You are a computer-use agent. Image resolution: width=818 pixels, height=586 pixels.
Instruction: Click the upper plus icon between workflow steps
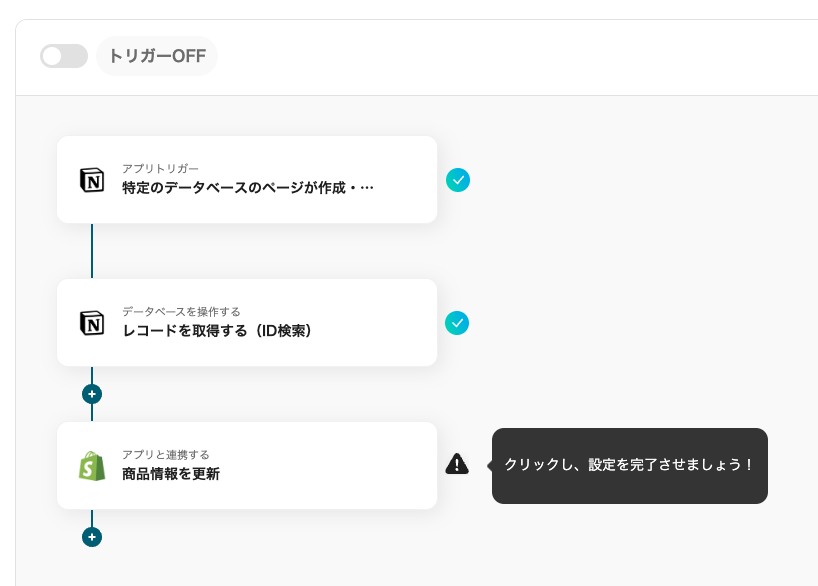pos(91,394)
